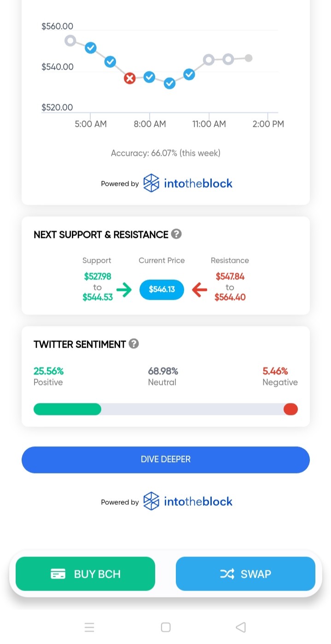The width and height of the screenshot is (331, 644).
Task: Open the Dive Deeper button
Action: [x=166, y=460]
